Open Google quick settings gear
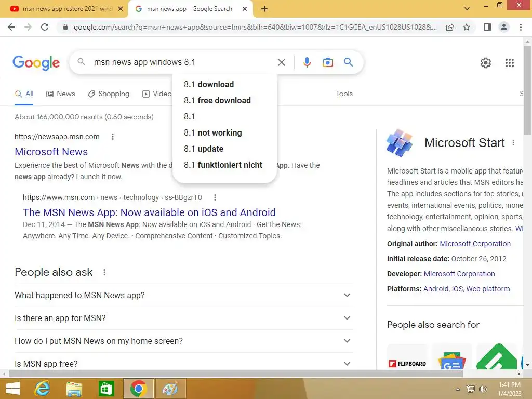 (x=486, y=63)
